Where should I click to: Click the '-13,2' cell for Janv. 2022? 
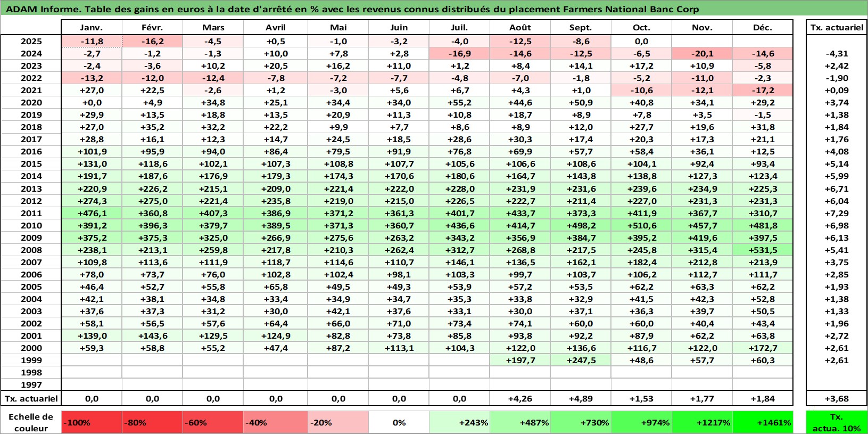click(x=92, y=78)
